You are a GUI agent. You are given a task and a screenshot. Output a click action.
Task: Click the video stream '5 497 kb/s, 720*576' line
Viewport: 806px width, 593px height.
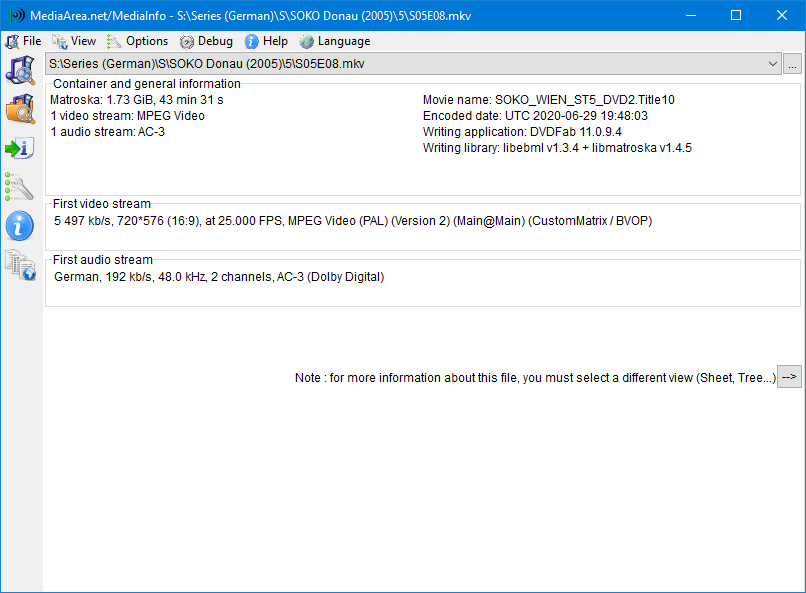tap(353, 221)
